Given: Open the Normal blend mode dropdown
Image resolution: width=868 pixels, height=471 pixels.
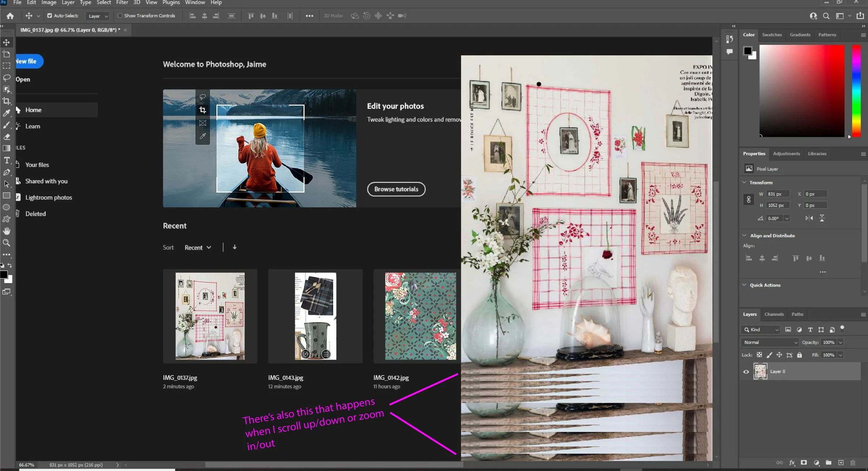Looking at the screenshot, I should coord(770,342).
